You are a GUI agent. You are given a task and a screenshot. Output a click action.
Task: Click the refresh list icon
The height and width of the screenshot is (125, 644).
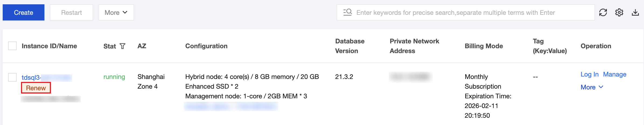tap(603, 12)
